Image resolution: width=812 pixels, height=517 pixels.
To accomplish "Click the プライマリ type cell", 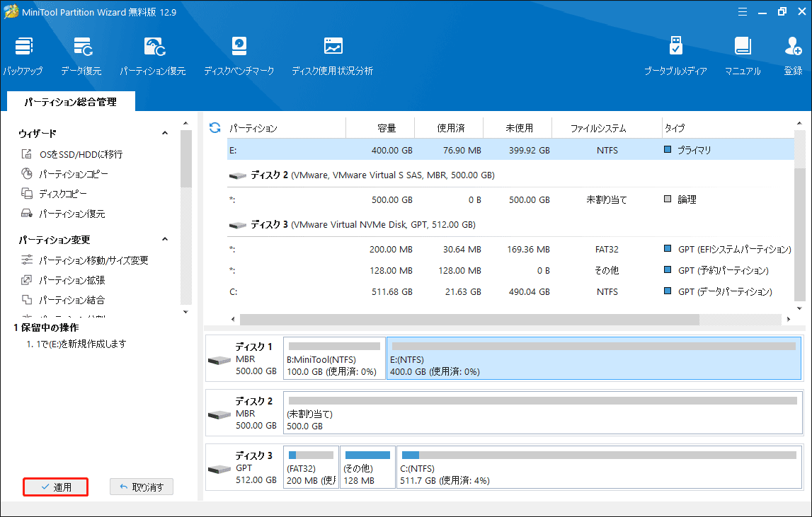I will [687, 150].
